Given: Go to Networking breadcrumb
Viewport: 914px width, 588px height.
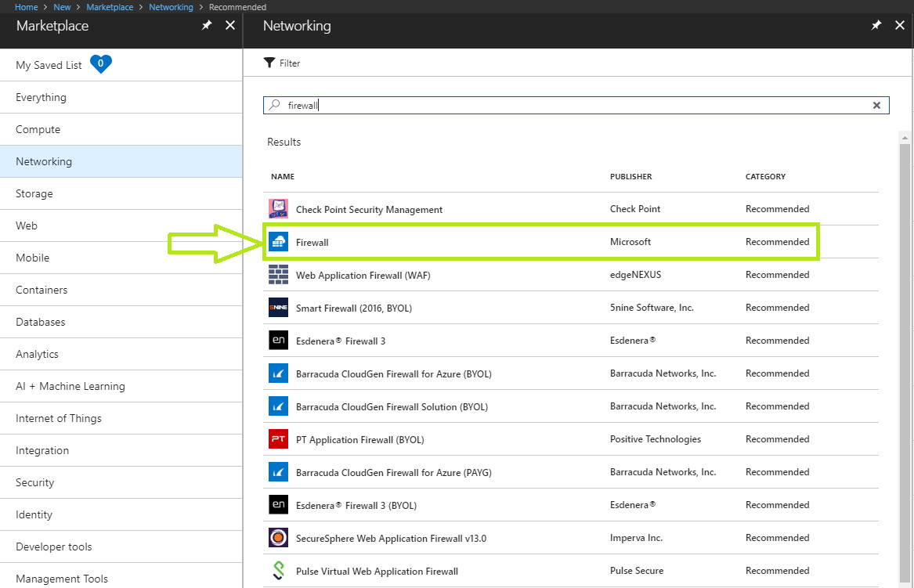Looking at the screenshot, I should pyautogui.click(x=171, y=7).
